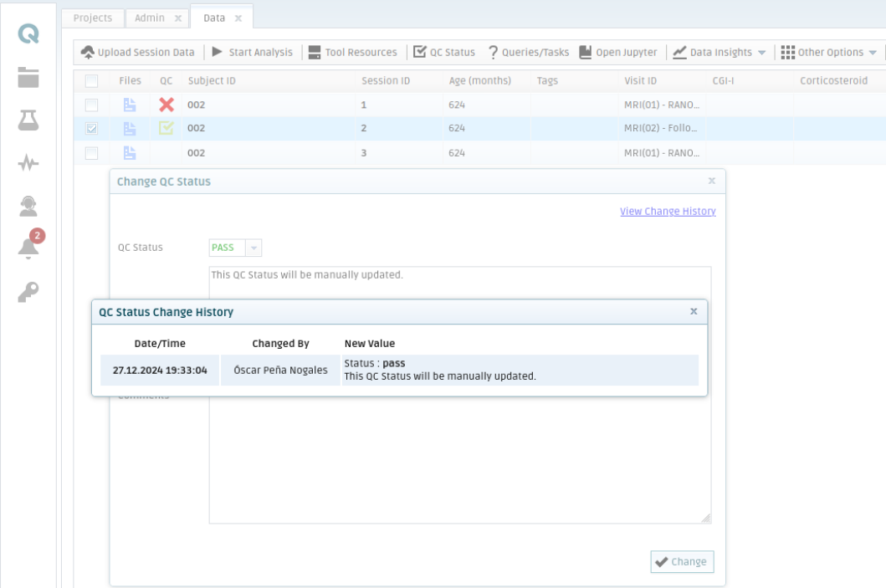Open the pulse activity icon in sidebar
Image resolution: width=886 pixels, height=588 pixels.
tap(28, 164)
